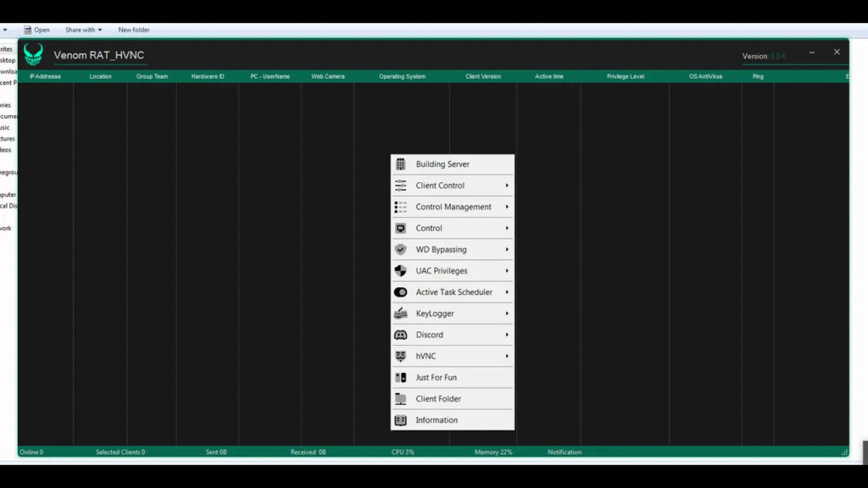Click the Location column header

[100, 76]
